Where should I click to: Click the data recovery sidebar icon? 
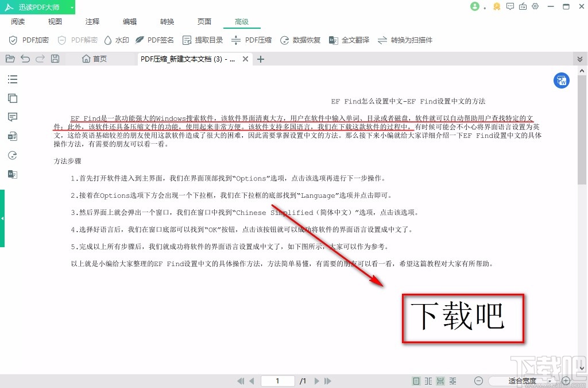click(x=13, y=155)
